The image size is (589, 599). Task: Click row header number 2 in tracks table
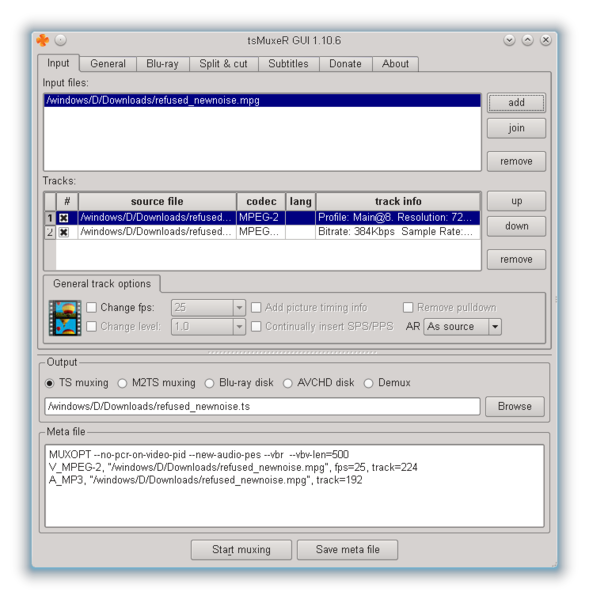coord(50,232)
